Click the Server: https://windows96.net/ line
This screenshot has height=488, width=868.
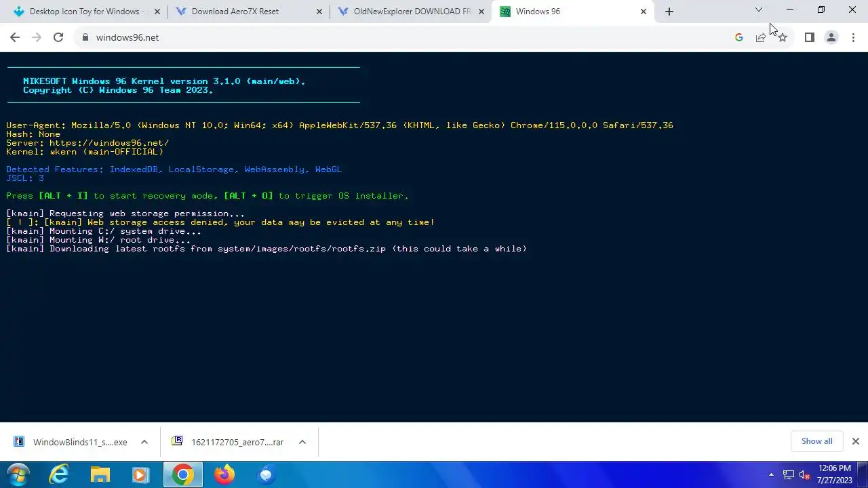coord(87,143)
